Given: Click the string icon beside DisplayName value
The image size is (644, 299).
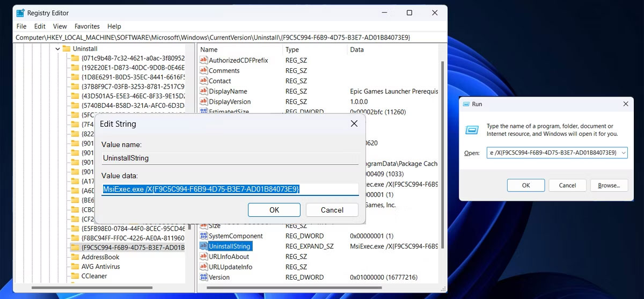Looking at the screenshot, I should pyautogui.click(x=203, y=91).
